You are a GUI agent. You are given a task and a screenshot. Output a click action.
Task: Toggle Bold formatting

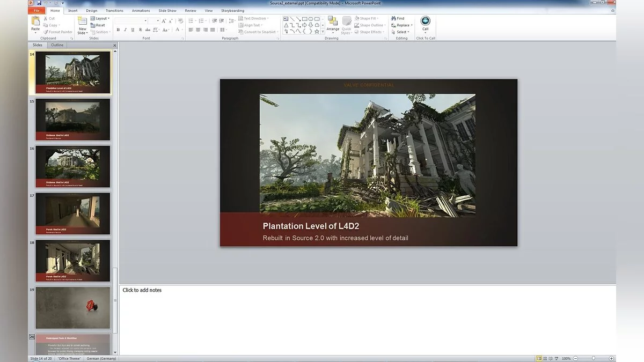[118, 30]
